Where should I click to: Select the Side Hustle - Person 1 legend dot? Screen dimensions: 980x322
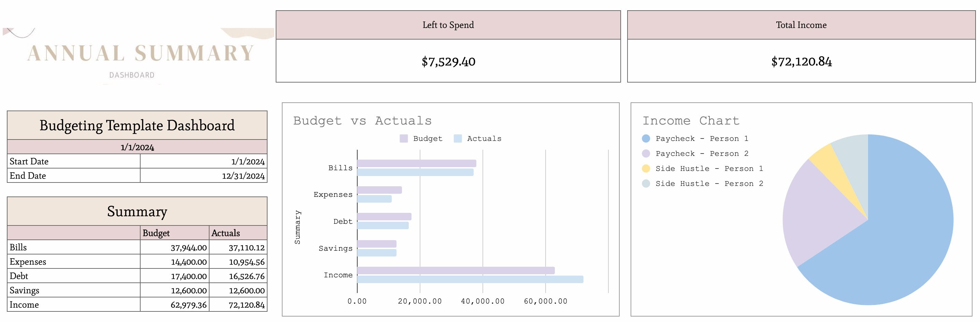[x=646, y=169]
